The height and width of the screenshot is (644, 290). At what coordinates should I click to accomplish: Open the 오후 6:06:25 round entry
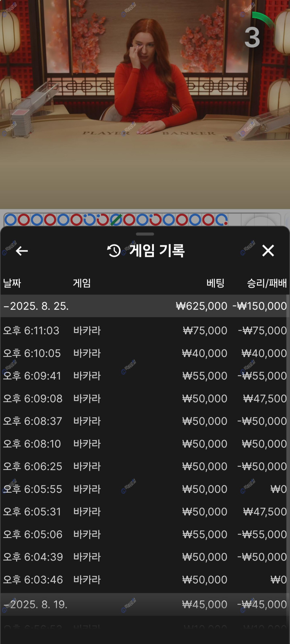coord(144,466)
